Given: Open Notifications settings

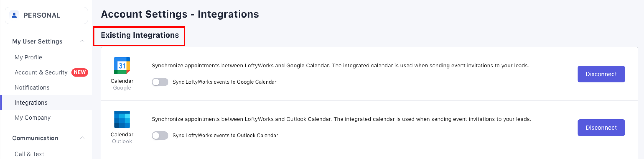Looking at the screenshot, I should pos(32,87).
